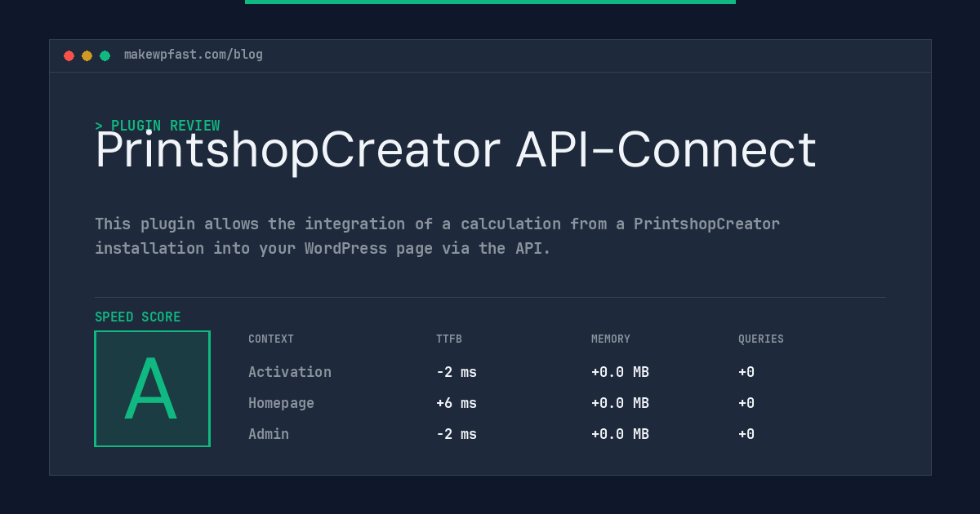The width and height of the screenshot is (980, 514).
Task: Click the Homepage memory value +0.0 MB
Action: click(x=620, y=403)
